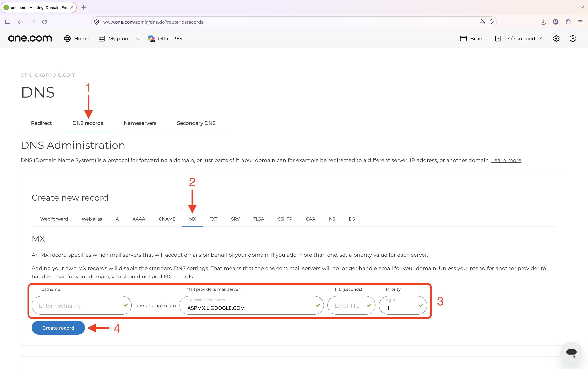Open the browser downloads icon
The image size is (588, 369).
coord(543,22)
